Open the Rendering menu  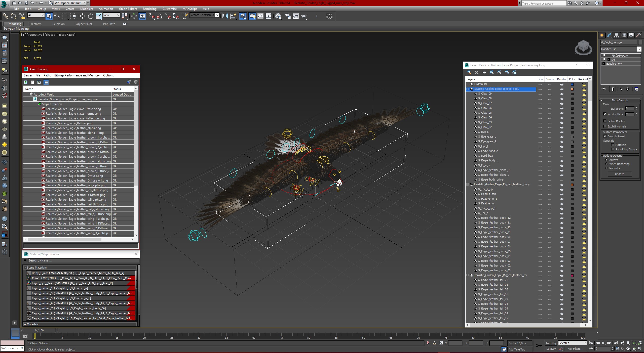[x=149, y=9]
